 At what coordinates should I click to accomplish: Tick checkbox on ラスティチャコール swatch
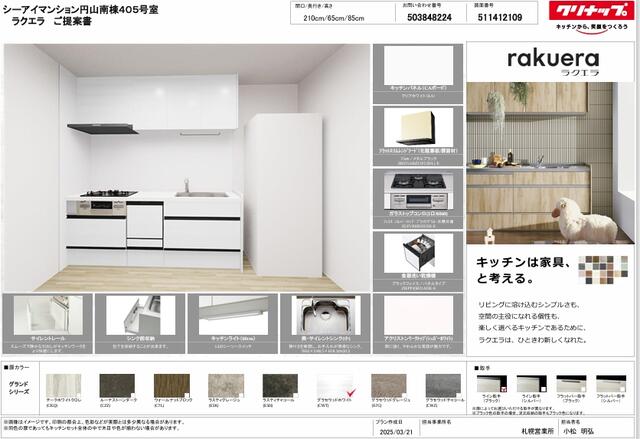coord(296,395)
